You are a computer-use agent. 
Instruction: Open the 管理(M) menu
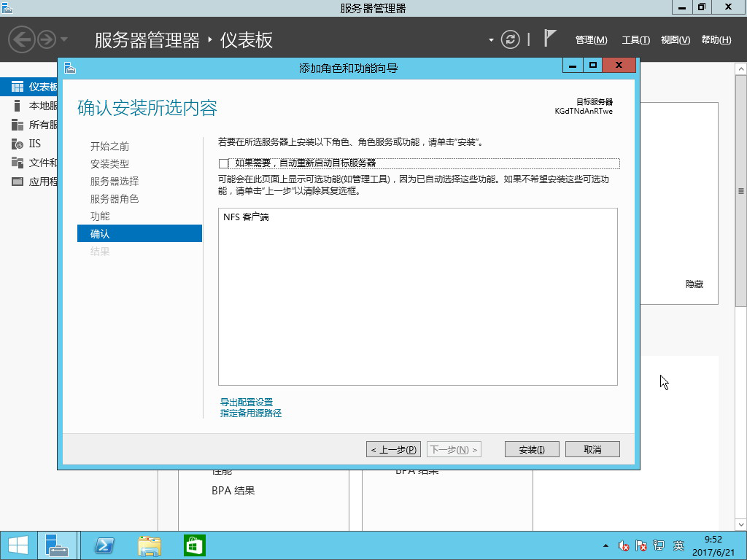coord(591,40)
